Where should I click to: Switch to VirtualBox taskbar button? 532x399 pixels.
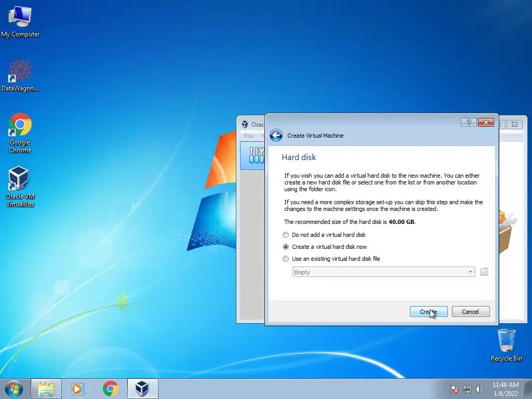tap(142, 389)
